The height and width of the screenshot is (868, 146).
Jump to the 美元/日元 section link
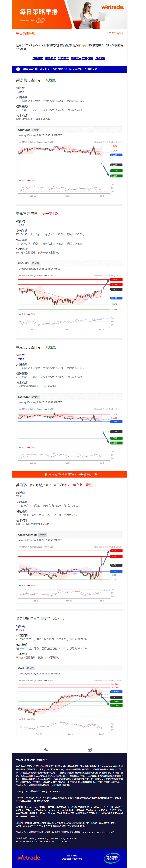[x=51, y=59]
